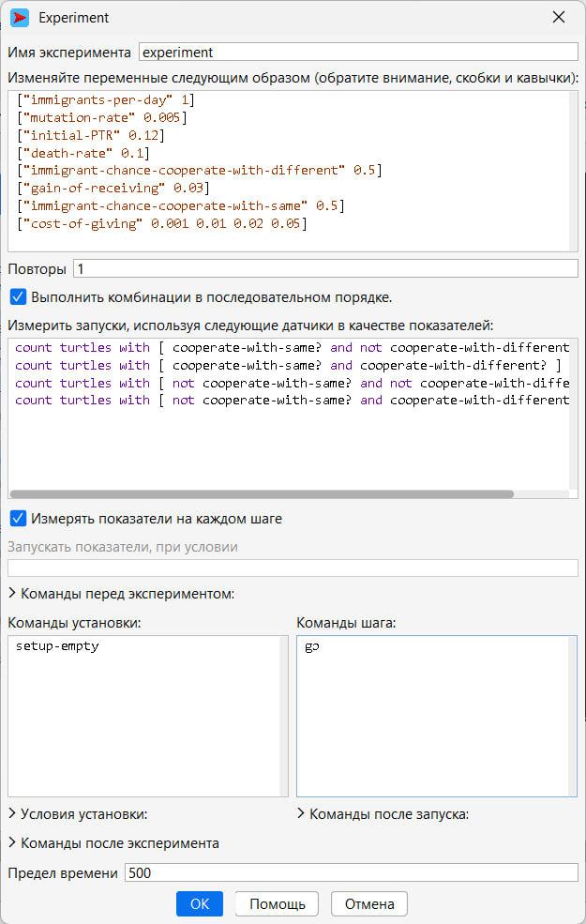
Task: Click the time limit field showing 500
Action: pyautogui.click(x=351, y=873)
